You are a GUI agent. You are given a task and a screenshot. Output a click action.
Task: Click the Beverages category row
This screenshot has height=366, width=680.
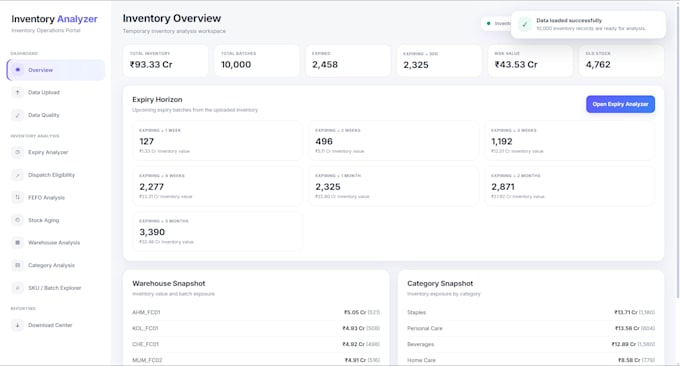coord(531,344)
